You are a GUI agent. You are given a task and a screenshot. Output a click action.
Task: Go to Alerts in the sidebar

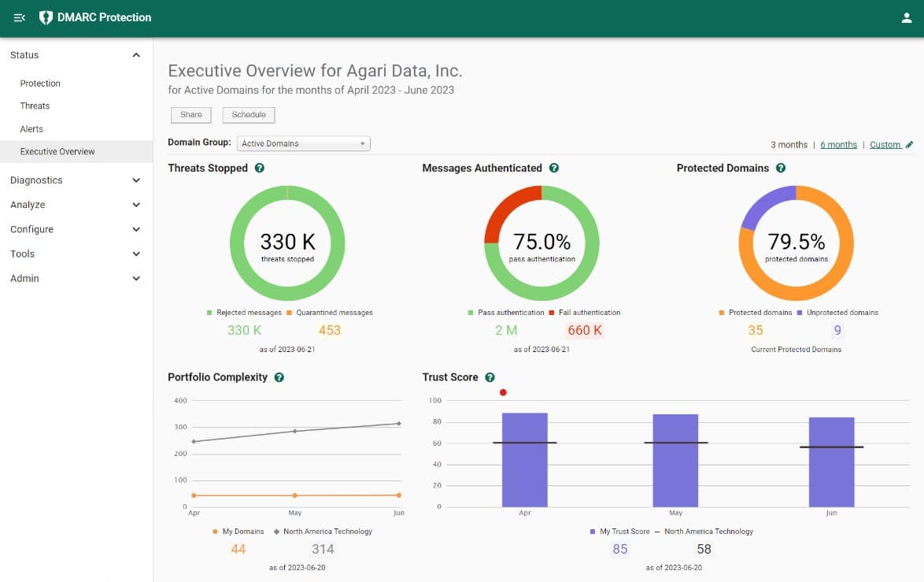(x=31, y=129)
